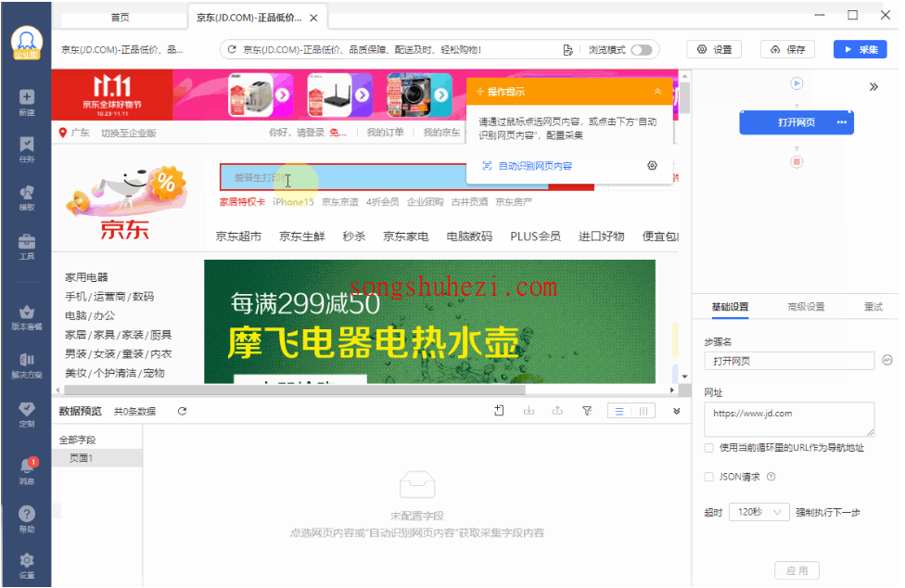Open the 超时 120秒 dropdown

(x=759, y=512)
